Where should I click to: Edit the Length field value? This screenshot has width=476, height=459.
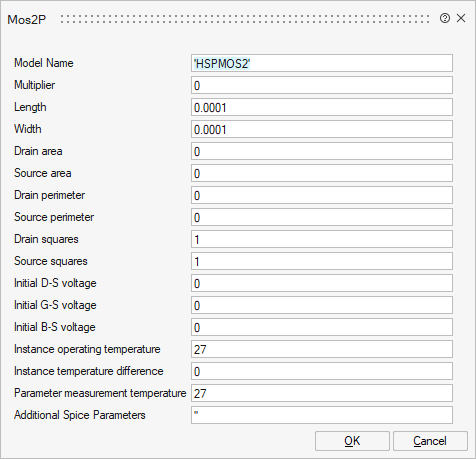click(x=322, y=107)
